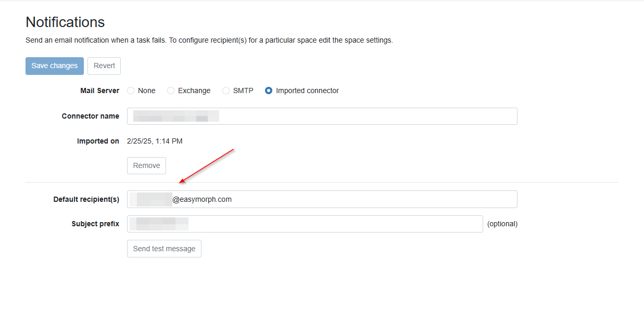
Task: Click the imported timestamp 2/25/25, 1:14 PM
Action: point(155,141)
